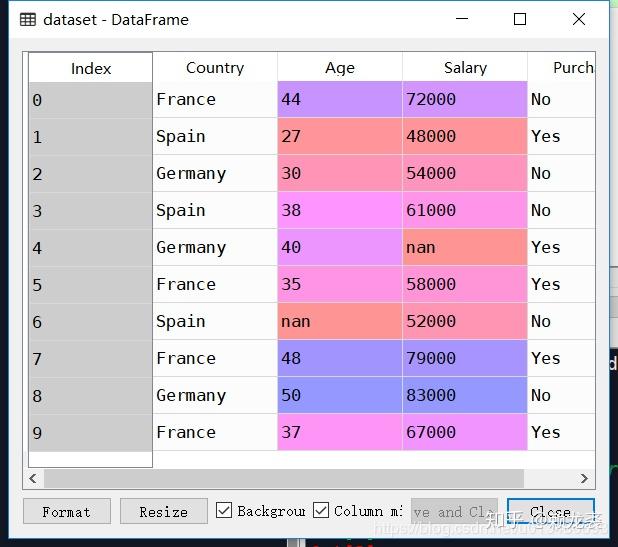618x547 pixels.
Task: Select row index 1
Action: point(90,137)
